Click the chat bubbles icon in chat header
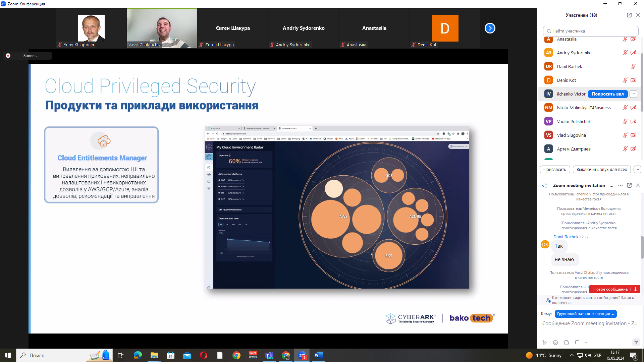This screenshot has width=644, height=362. coord(544,185)
